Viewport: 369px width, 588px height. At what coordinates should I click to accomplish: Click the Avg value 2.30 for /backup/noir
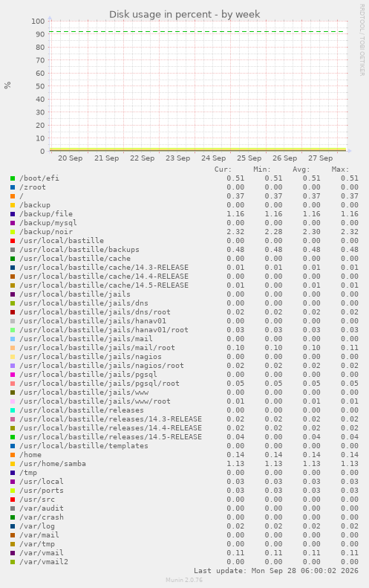pos(312,232)
